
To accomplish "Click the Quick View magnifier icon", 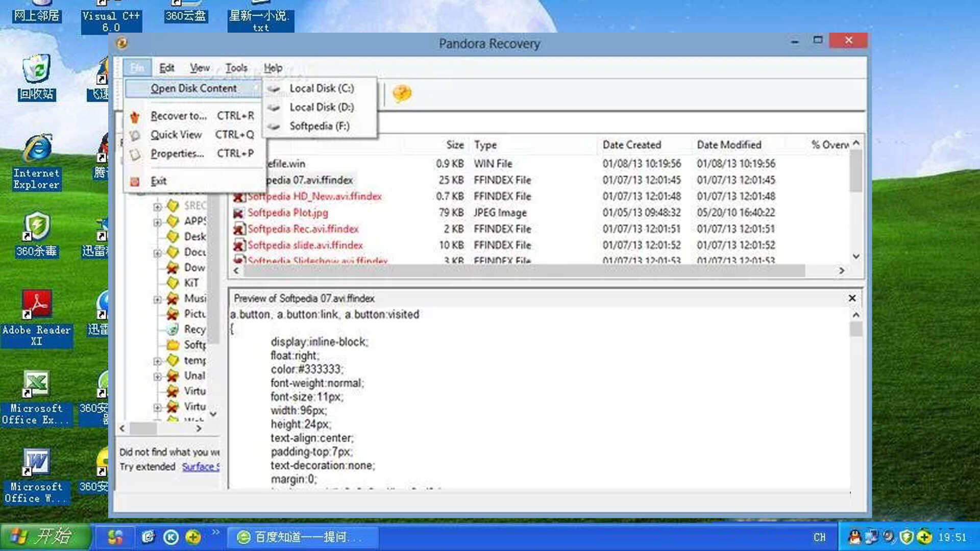I will click(135, 135).
